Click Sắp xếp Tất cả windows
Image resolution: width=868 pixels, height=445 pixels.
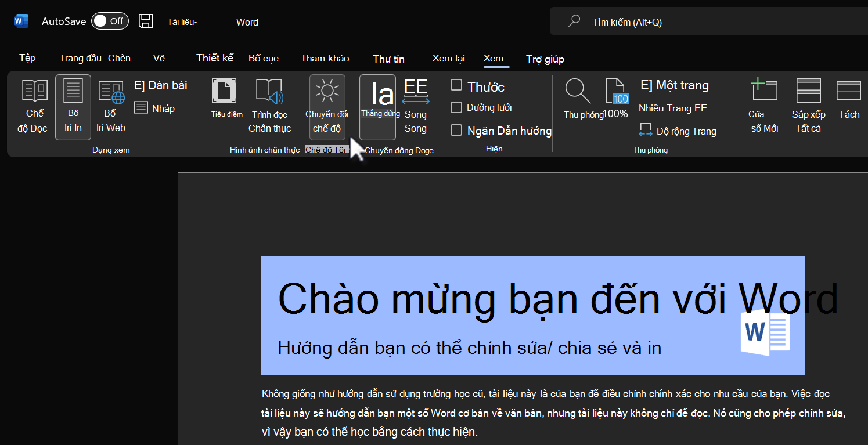(x=808, y=106)
